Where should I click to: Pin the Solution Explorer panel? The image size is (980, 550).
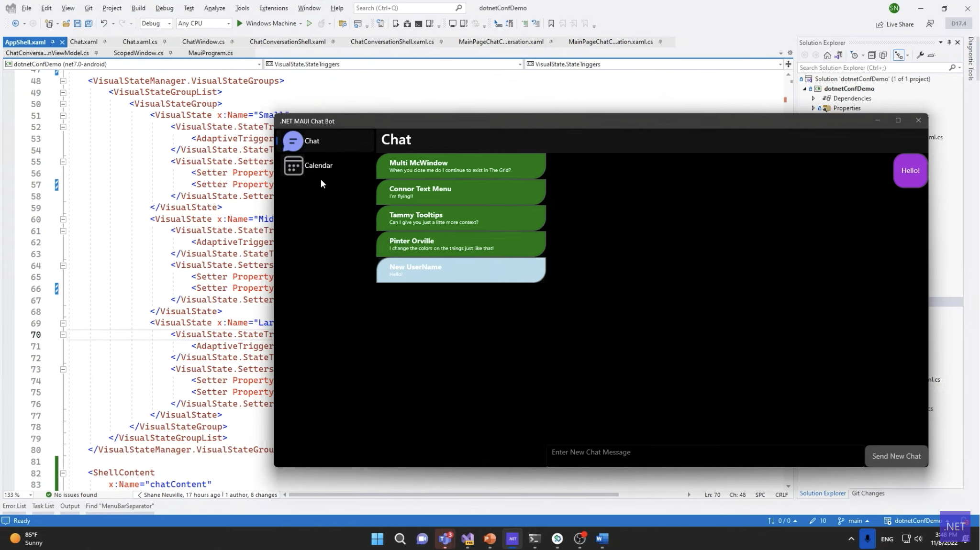tap(949, 42)
